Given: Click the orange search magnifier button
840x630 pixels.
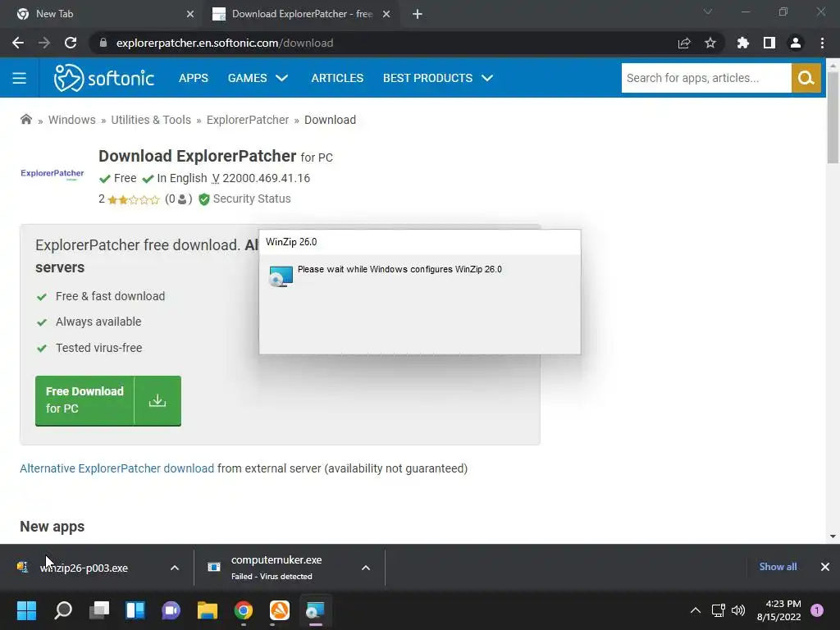Looking at the screenshot, I should click(x=806, y=78).
